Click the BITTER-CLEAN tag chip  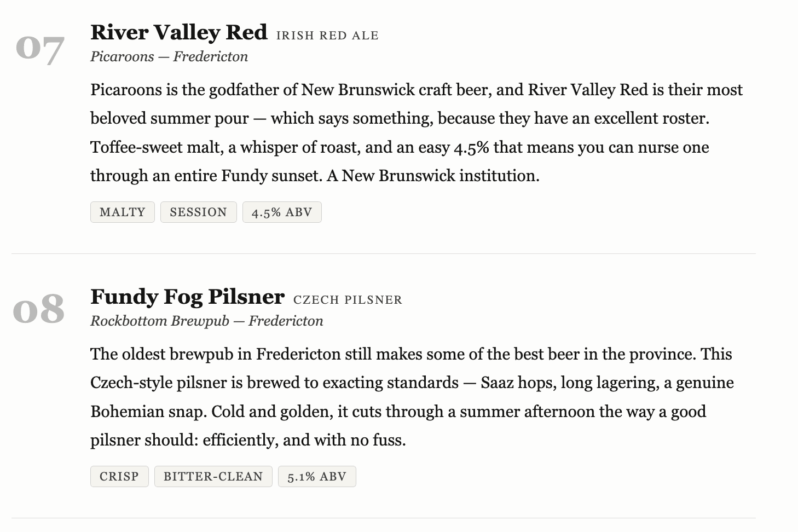pyautogui.click(x=213, y=477)
